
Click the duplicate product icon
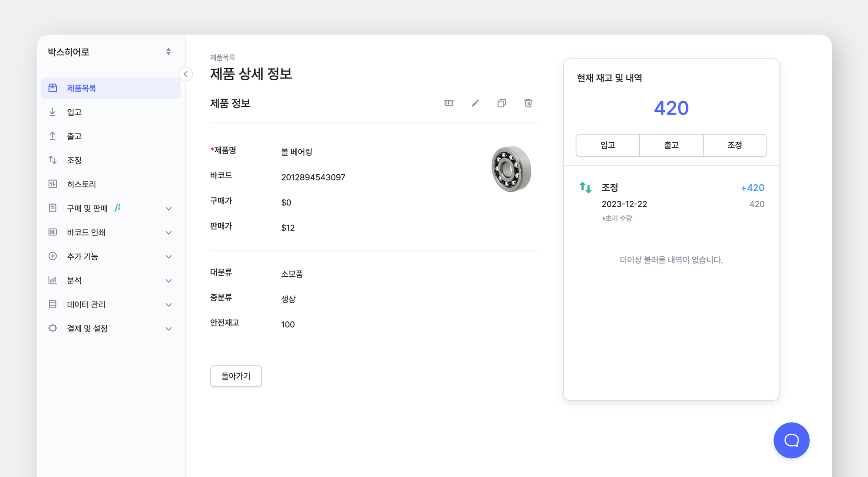pos(502,103)
